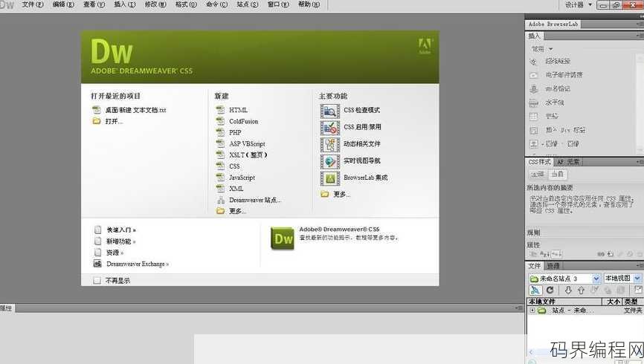The image size is (644, 364).
Task: Click the Put files up arrow icon
Action: (x=581, y=290)
